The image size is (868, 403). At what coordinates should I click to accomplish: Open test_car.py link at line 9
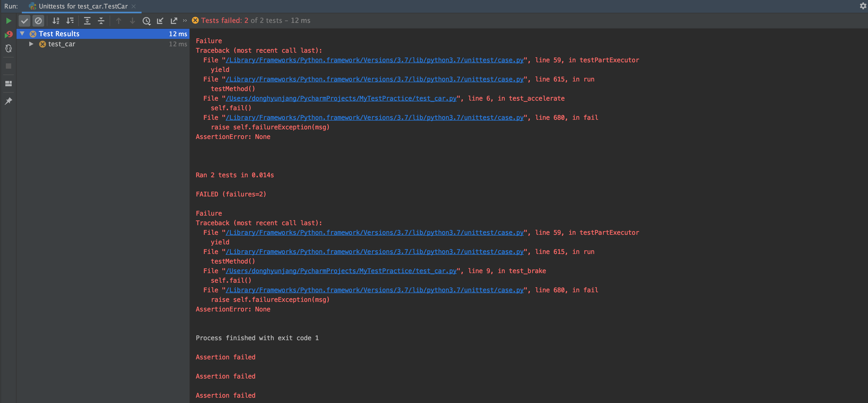[341, 271]
